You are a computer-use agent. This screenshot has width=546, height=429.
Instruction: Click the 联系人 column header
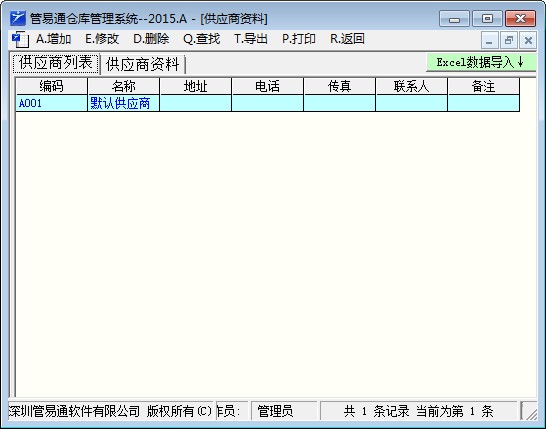coord(411,86)
